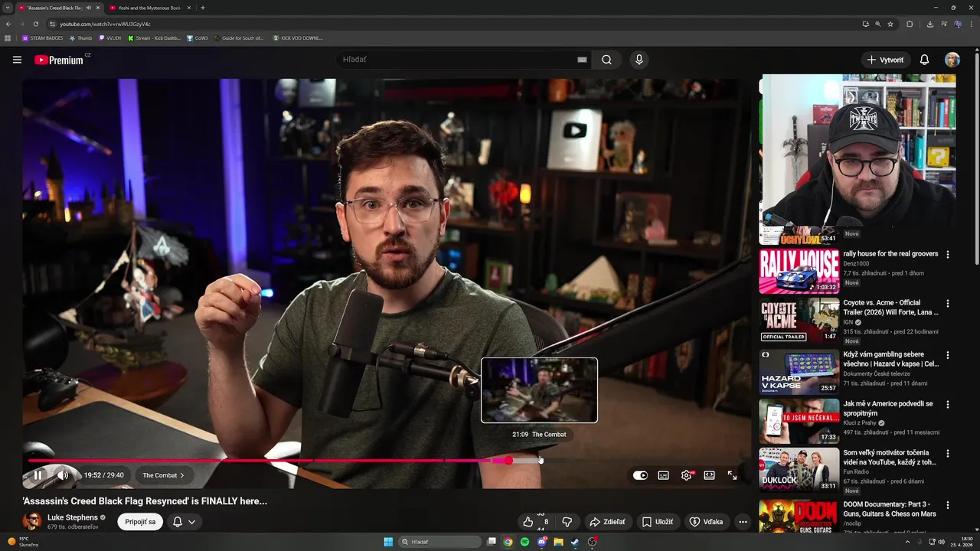
Task: Click the Vytvoriť create button
Action: pyautogui.click(x=885, y=60)
